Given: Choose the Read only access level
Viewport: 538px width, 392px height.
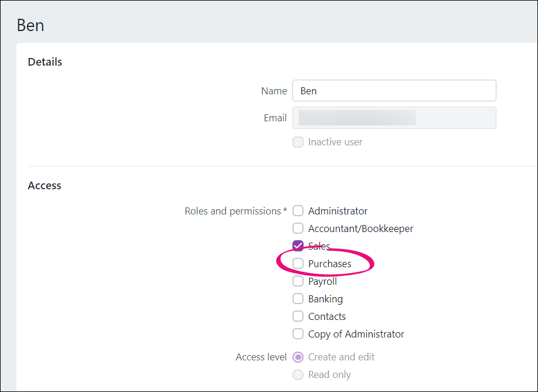Looking at the screenshot, I should [298, 374].
